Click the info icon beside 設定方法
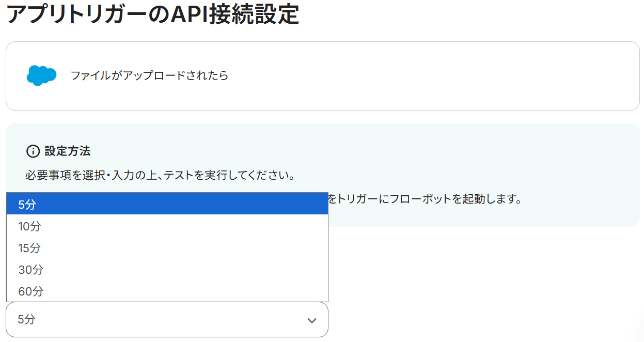The height and width of the screenshot is (342, 644). click(x=33, y=151)
